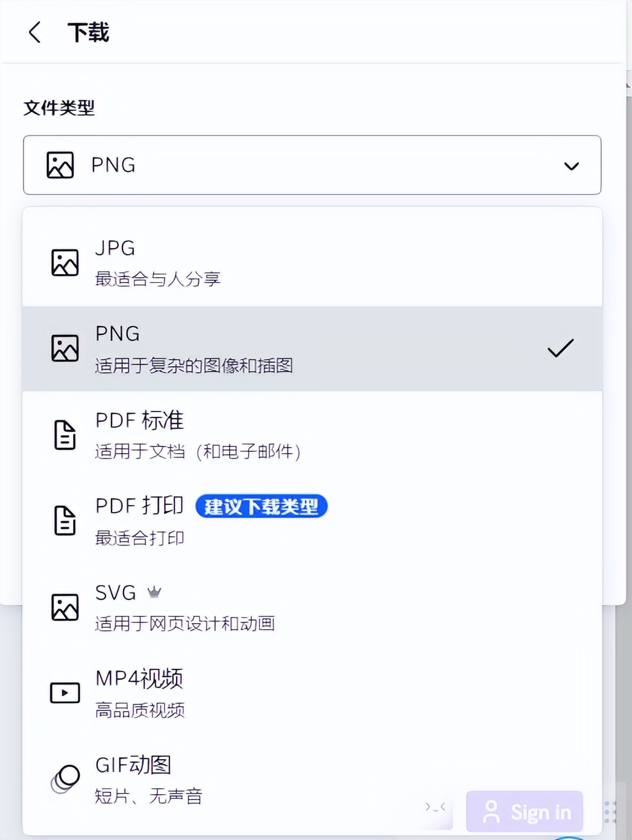Click the crown icon next to SVG
The image size is (632, 840).
154,592
